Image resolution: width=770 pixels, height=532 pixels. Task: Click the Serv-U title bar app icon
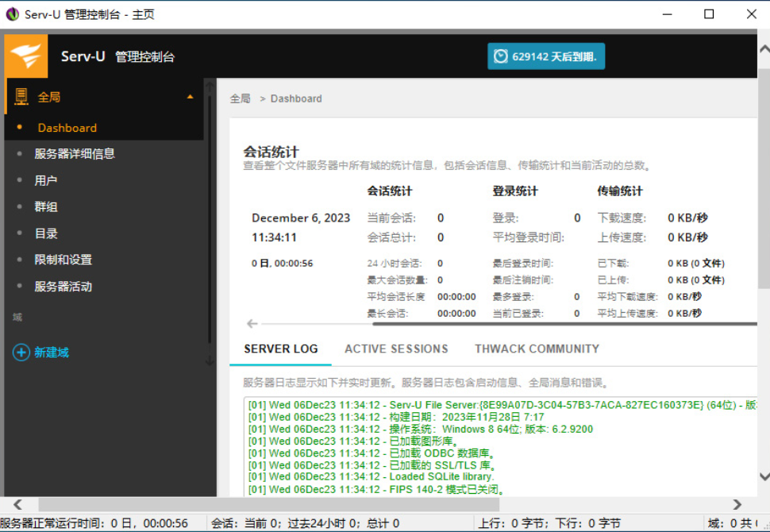(12, 14)
